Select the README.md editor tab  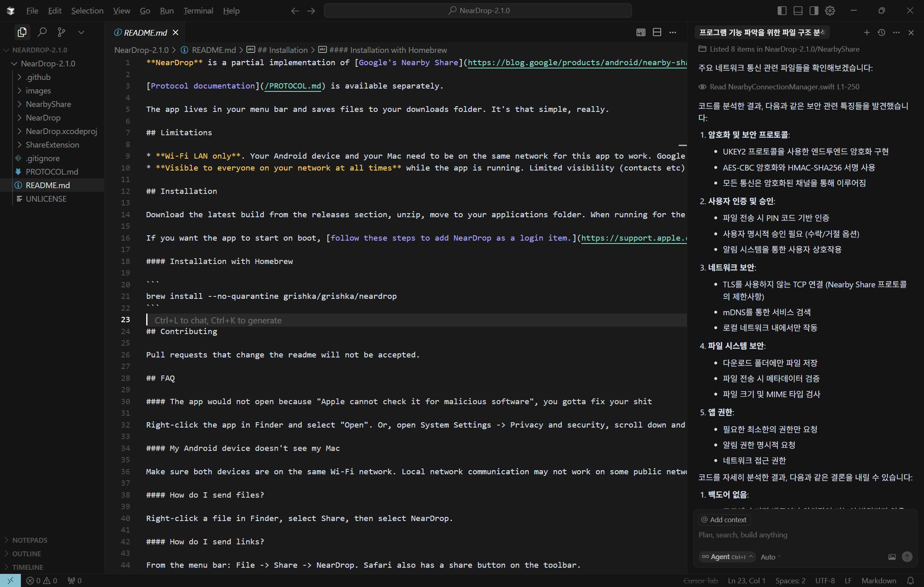click(145, 32)
